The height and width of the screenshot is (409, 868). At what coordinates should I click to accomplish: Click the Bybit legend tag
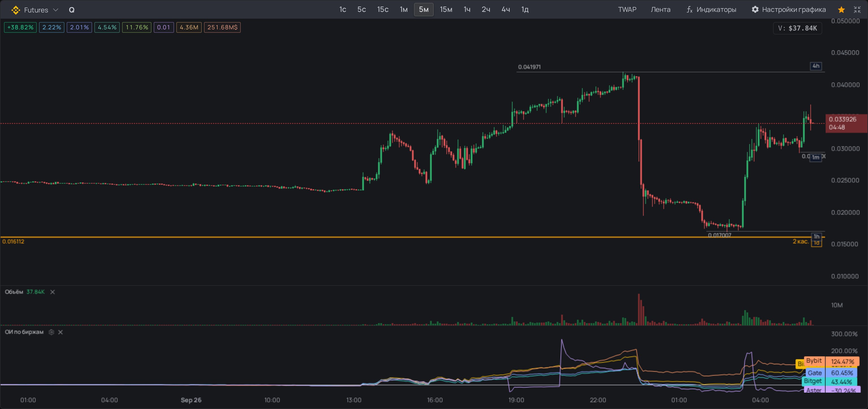tap(814, 360)
